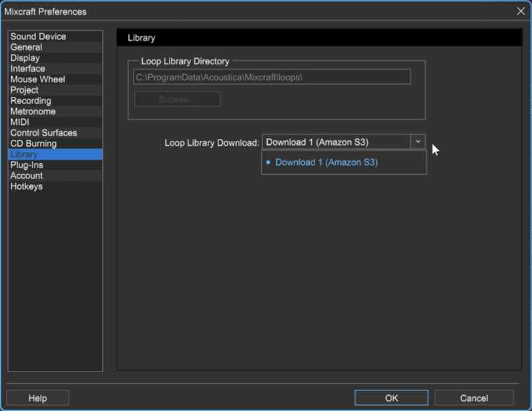Go to Control Surfaces settings
Viewport: 532px width, 411px height.
pos(55,133)
